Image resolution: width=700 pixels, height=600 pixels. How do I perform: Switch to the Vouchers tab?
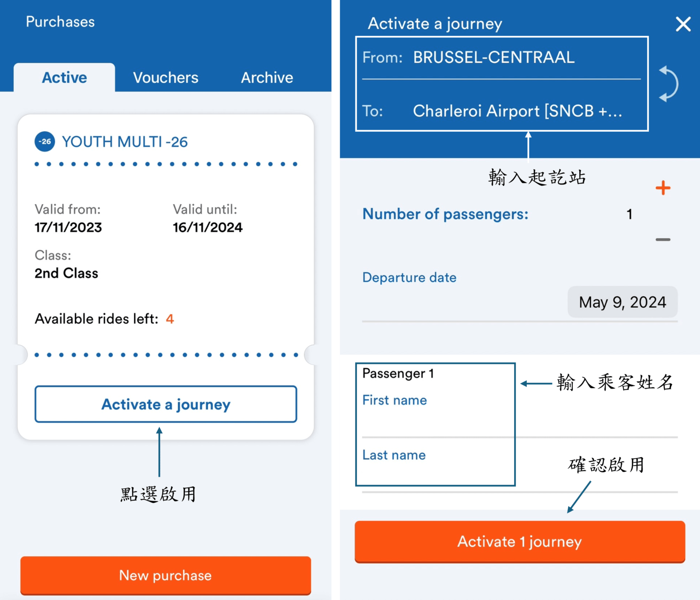click(166, 78)
